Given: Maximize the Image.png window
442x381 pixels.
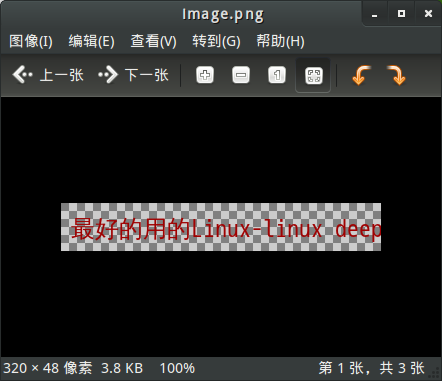Looking at the screenshot, I should point(401,13).
